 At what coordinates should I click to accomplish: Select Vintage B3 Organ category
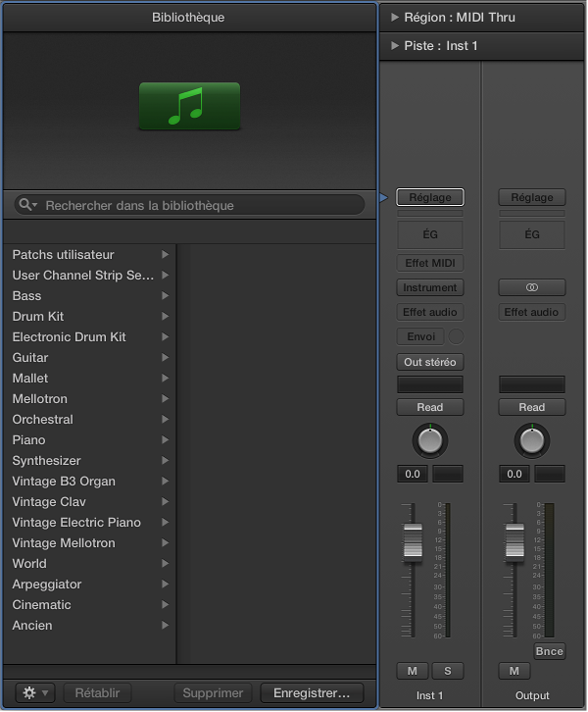(90, 481)
